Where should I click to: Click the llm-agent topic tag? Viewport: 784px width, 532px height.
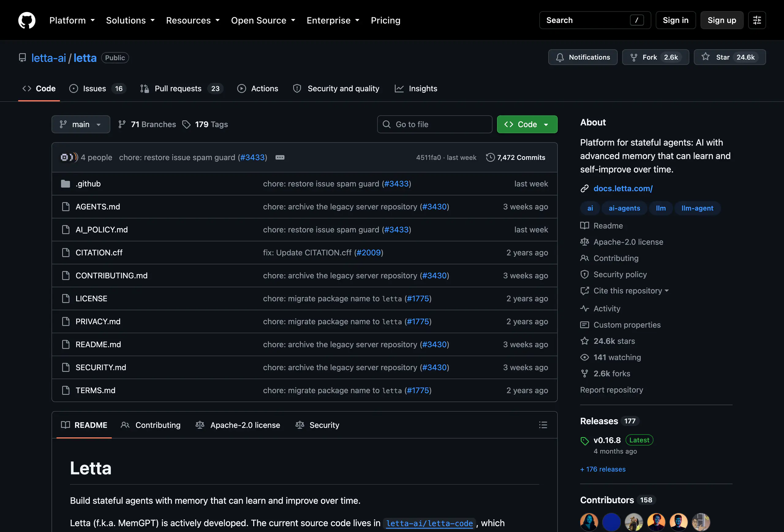coord(697,209)
